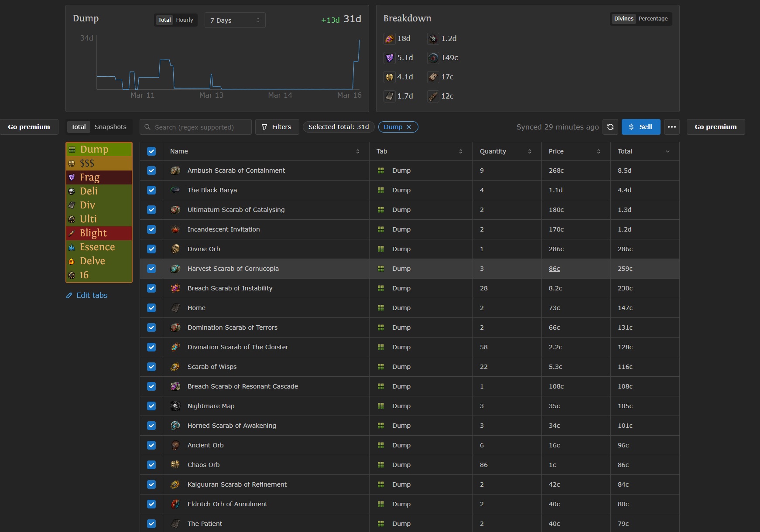The height and width of the screenshot is (532, 760).
Task: Toggle the select-all checkbox in table header
Action: tap(151, 151)
